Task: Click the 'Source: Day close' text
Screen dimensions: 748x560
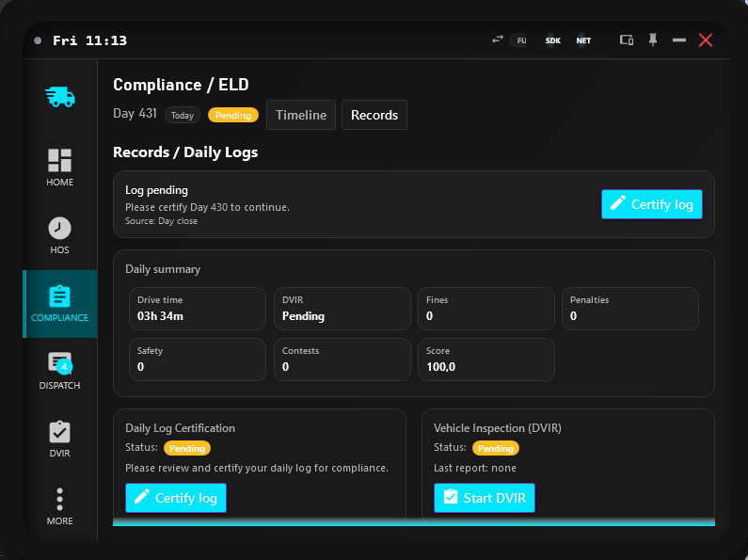Action: [x=161, y=221]
